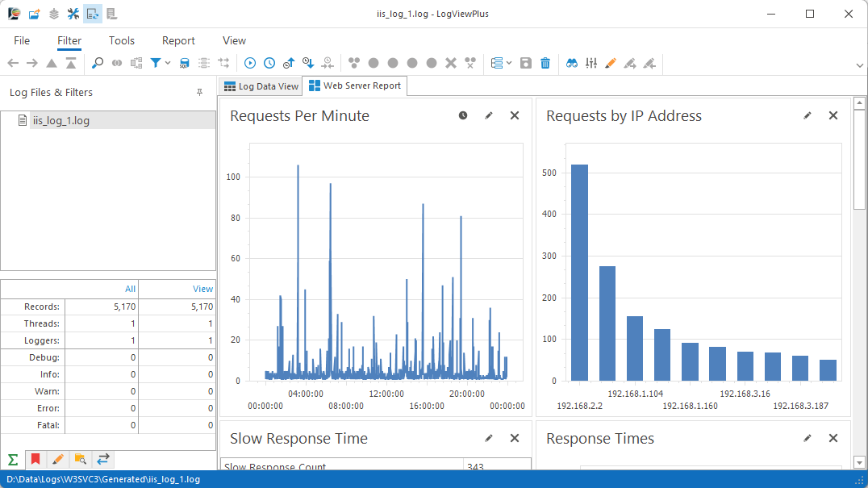Image resolution: width=868 pixels, height=488 pixels.
Task: Click the SQL database filter icon
Action: 185,63
